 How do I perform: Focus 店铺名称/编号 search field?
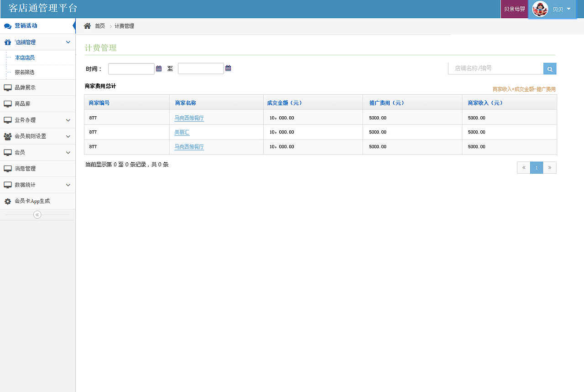click(x=495, y=68)
